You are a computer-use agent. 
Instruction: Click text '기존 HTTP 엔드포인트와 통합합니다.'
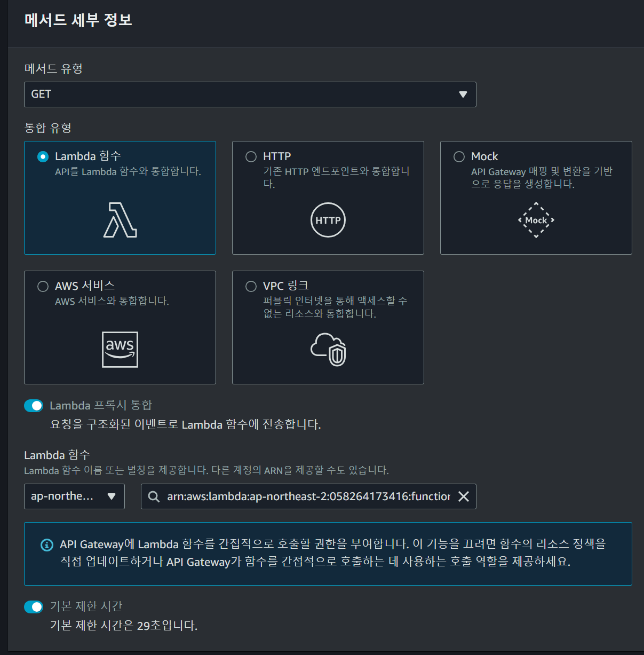[x=336, y=177]
